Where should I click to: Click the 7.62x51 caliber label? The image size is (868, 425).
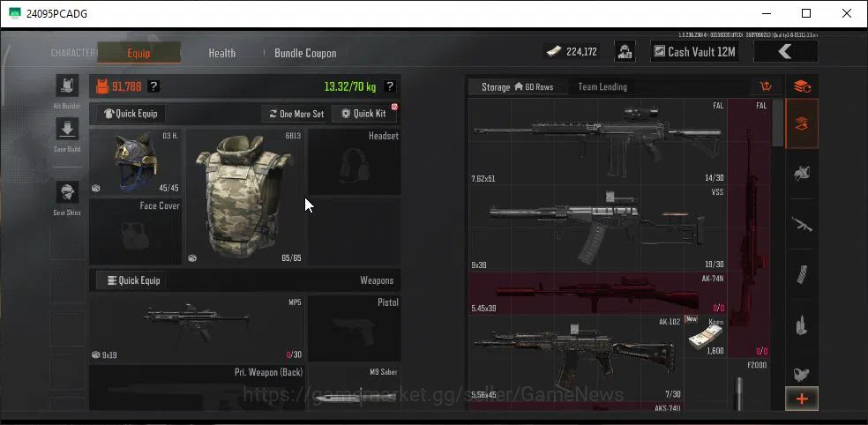pyautogui.click(x=483, y=178)
